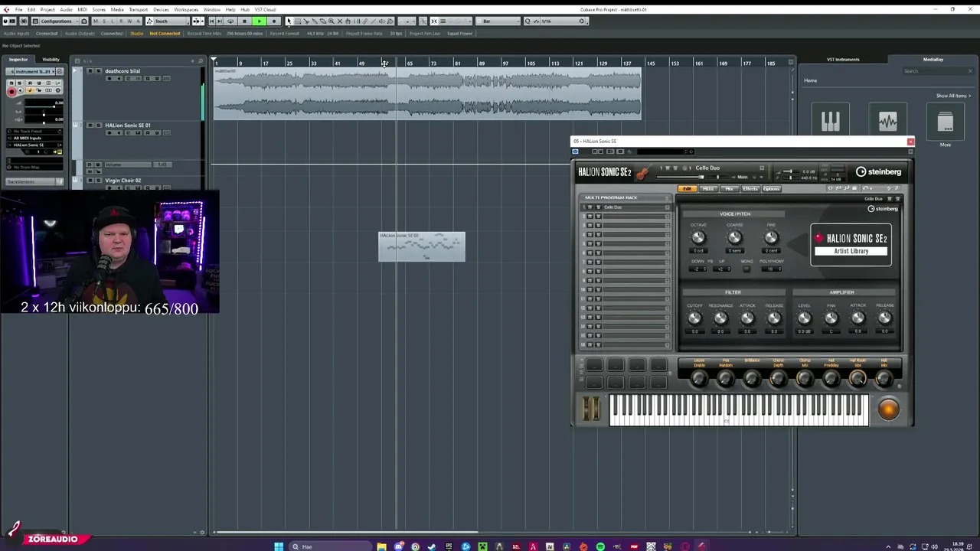Select the deathcore audio waveform clip

(427, 94)
